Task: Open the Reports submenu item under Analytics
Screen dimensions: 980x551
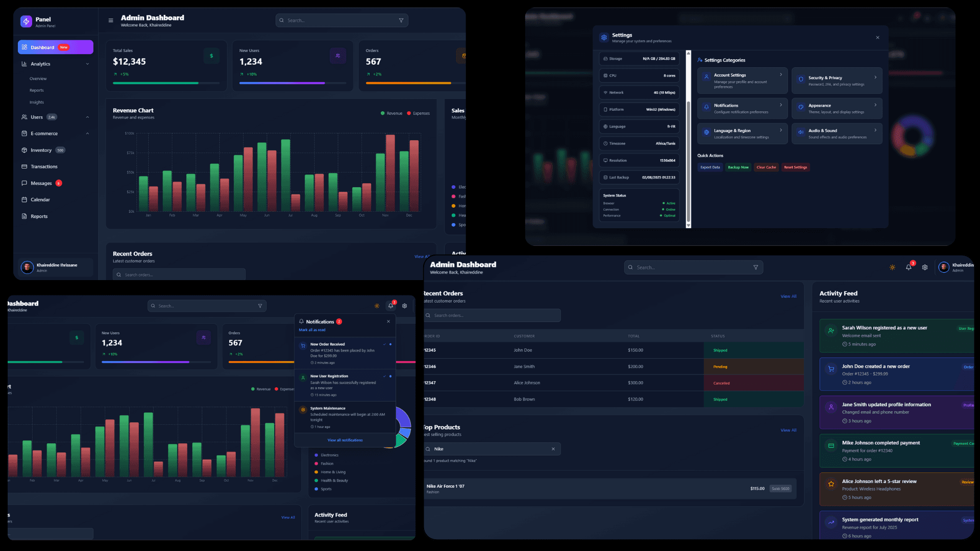Action: click(x=37, y=90)
